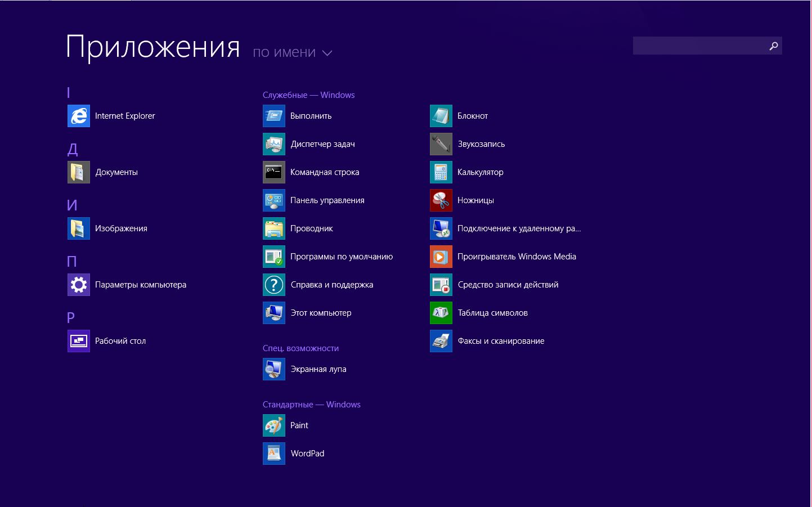The width and height of the screenshot is (812, 507).
Task: Open Internet Explorer icon
Action: (79, 116)
